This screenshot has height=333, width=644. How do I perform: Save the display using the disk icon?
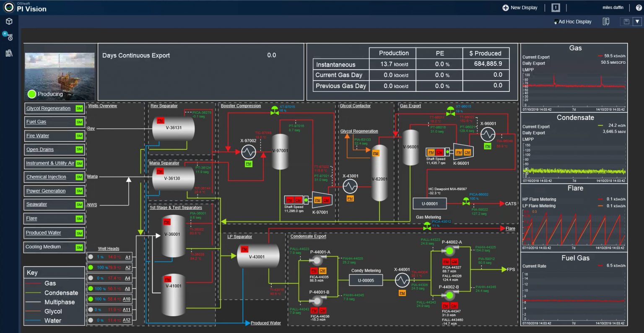[x=626, y=21]
